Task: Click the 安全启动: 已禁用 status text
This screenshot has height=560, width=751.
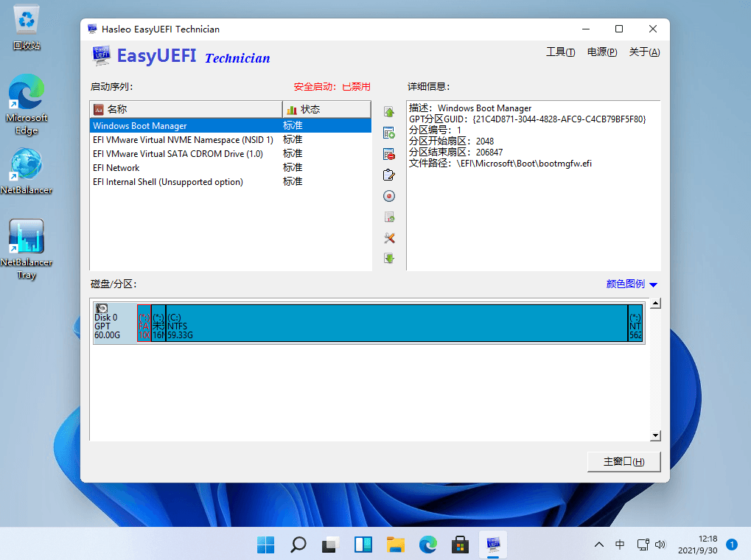Action: (x=332, y=87)
